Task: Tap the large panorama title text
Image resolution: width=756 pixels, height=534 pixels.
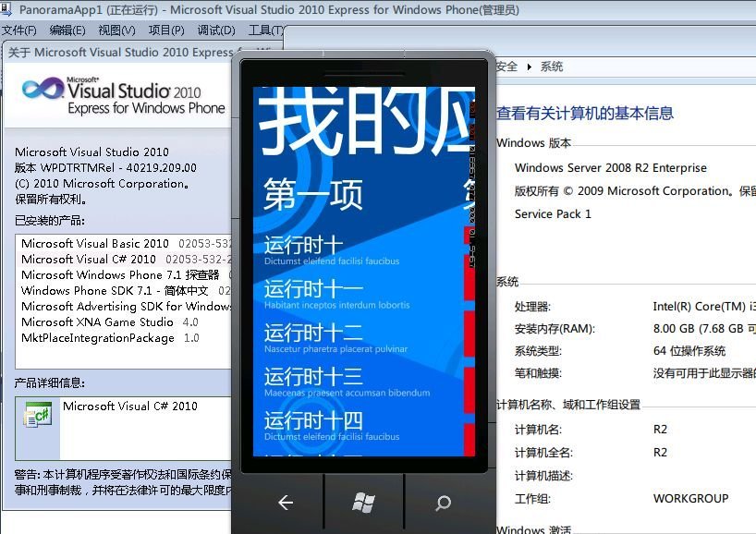Action: tap(366, 122)
